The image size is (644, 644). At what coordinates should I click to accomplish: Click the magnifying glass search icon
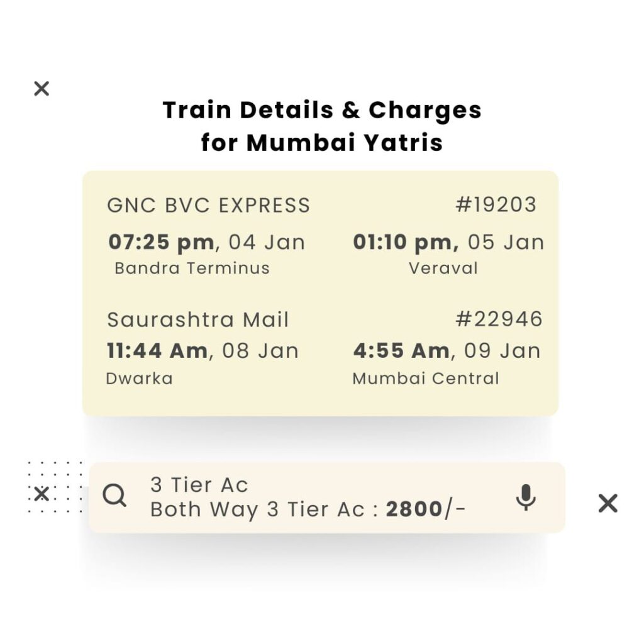tap(114, 496)
